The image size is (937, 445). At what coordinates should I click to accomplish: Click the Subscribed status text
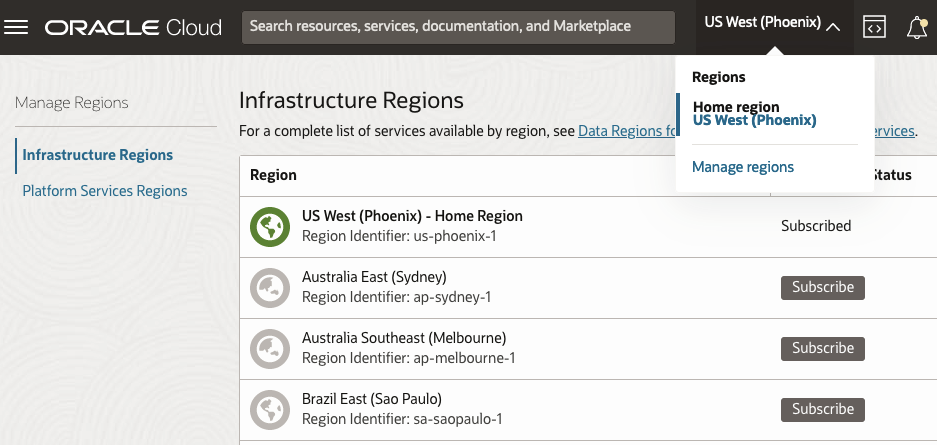816,226
